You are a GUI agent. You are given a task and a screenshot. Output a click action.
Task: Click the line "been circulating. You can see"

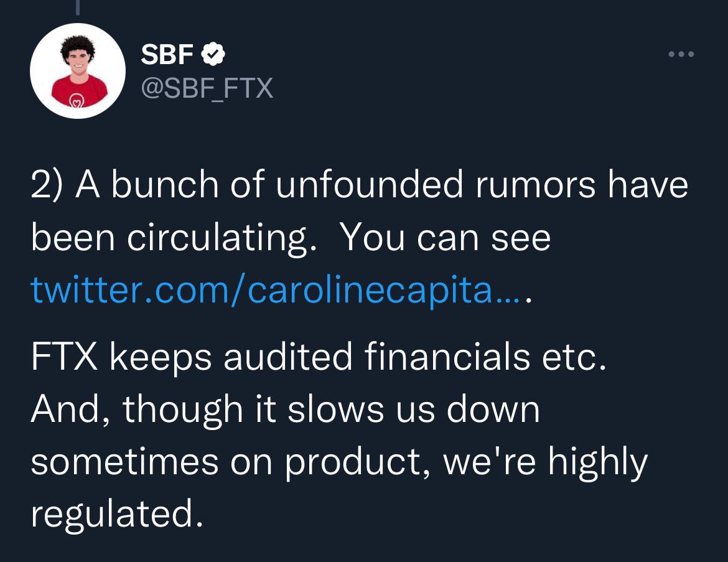coord(291,238)
